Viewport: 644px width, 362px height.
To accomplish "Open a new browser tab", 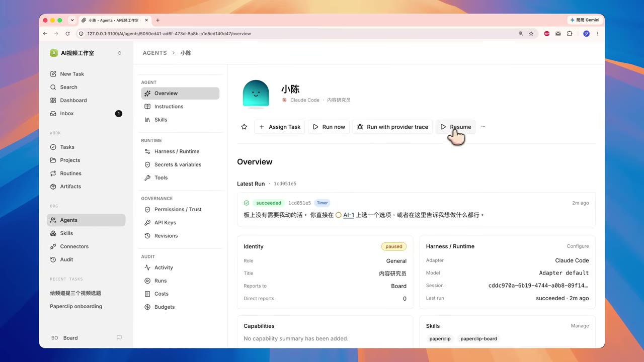I will click(157, 20).
